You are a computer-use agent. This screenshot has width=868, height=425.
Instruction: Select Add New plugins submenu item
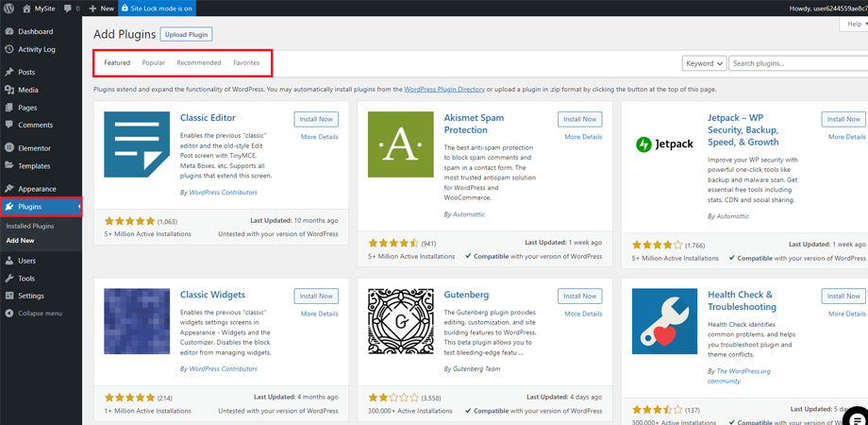point(21,241)
